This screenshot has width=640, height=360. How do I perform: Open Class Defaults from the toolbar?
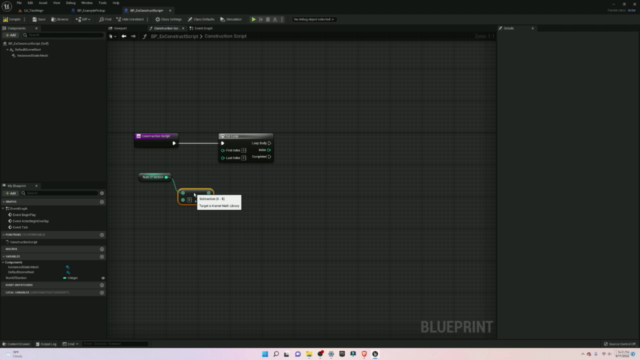[201, 19]
